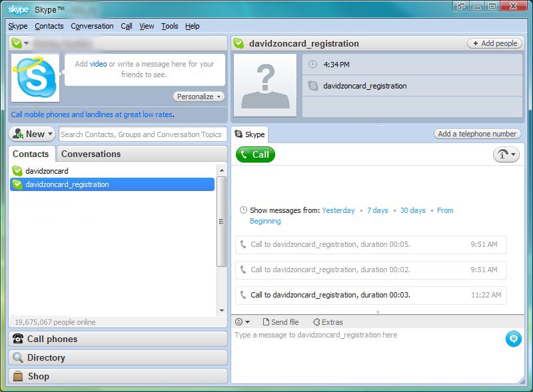The image size is (533, 392).
Task: Click the contact's placeholder avatar
Action: click(x=265, y=85)
